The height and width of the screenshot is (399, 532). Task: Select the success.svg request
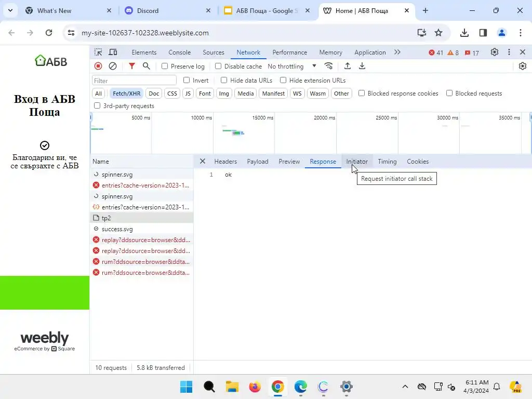click(x=142, y=229)
